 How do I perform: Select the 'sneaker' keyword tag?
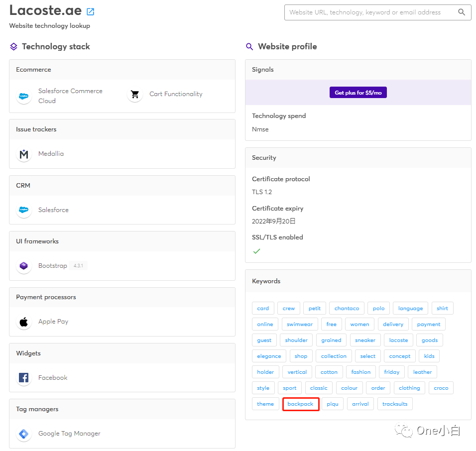365,340
